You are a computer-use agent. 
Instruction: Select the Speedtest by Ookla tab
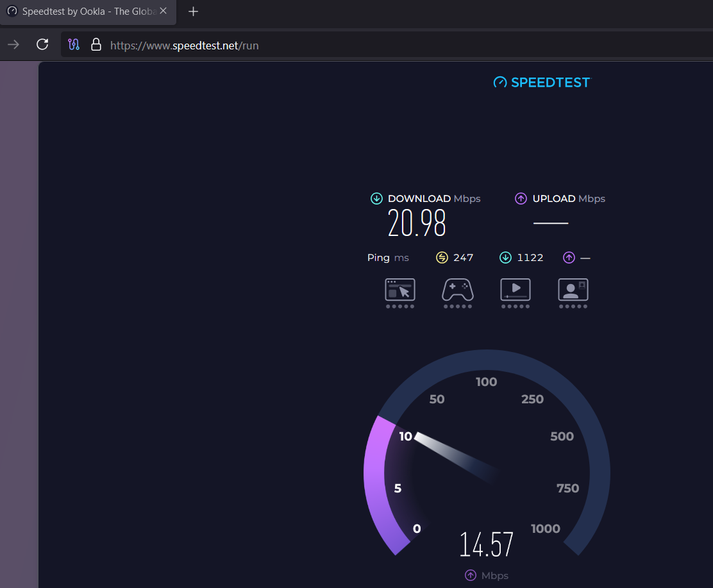tap(88, 12)
